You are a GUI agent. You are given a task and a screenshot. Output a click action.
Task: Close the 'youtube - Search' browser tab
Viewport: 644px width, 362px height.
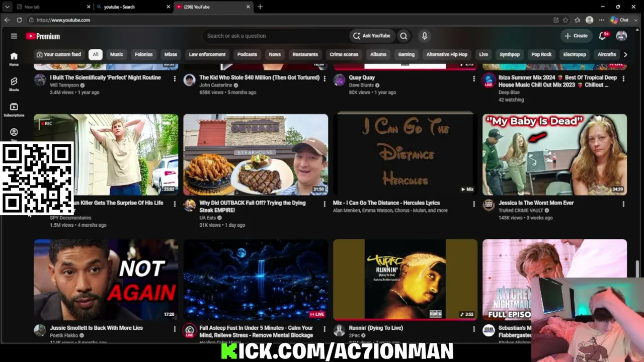[x=168, y=7]
